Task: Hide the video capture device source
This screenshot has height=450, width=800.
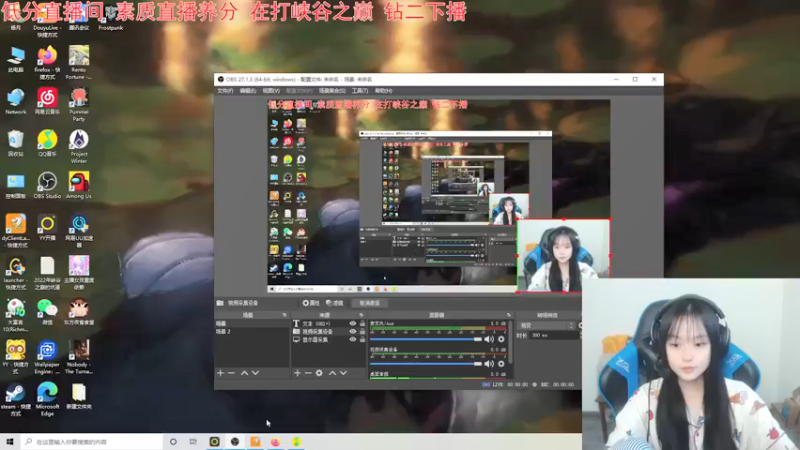Action: click(353, 331)
